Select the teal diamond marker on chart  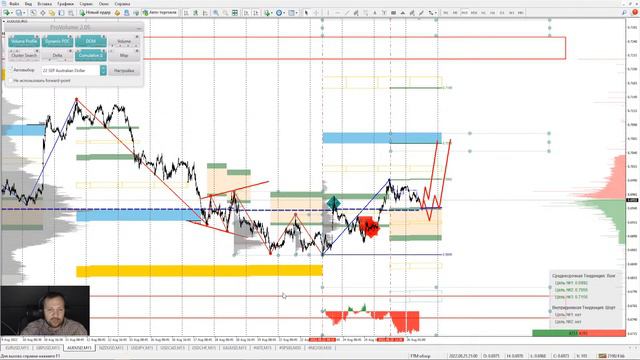pos(333,202)
